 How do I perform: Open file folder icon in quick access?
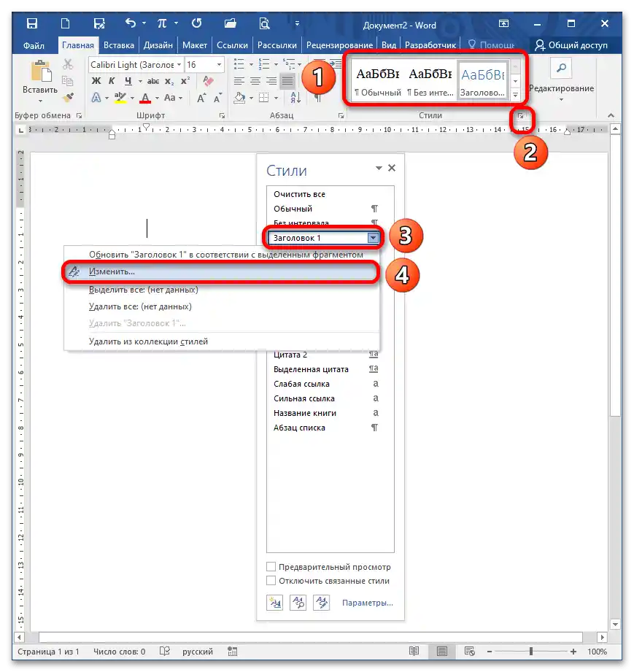231,23
